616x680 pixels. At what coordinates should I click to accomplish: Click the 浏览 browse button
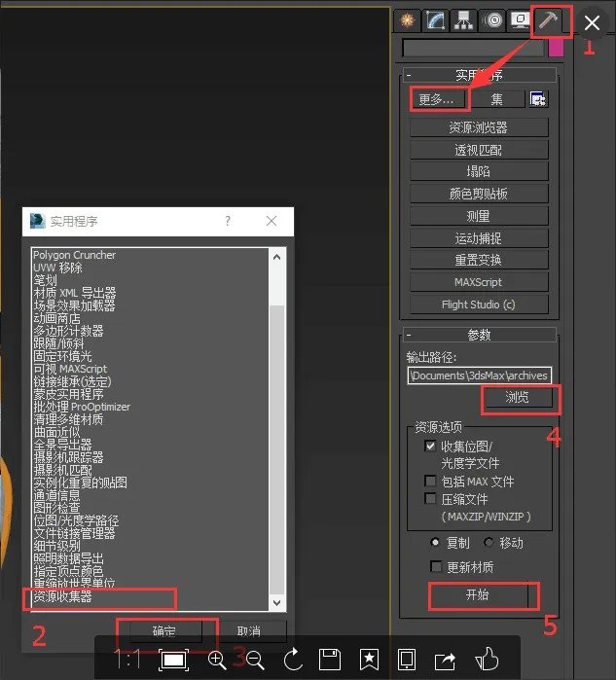point(518,397)
